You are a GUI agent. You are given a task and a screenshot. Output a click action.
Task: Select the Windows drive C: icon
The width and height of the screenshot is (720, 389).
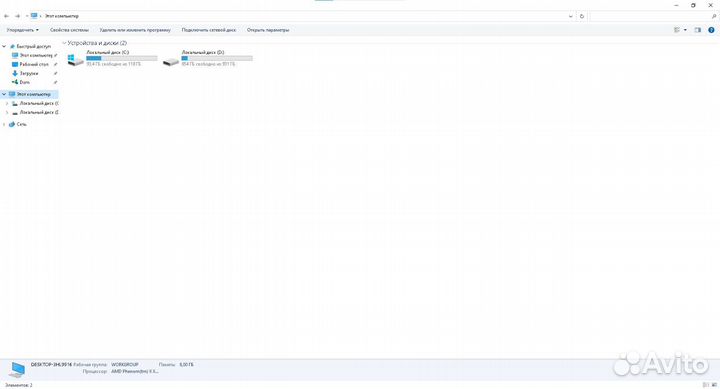[x=75, y=60]
